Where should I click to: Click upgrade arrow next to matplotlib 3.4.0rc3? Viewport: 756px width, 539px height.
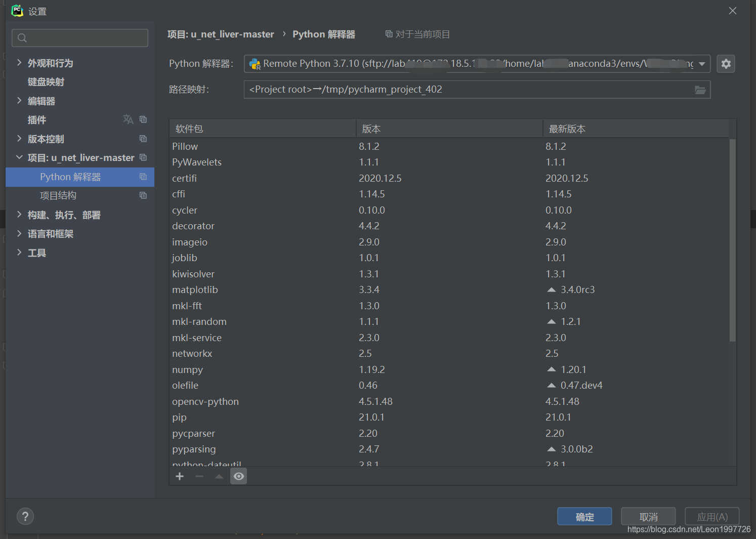[552, 289]
